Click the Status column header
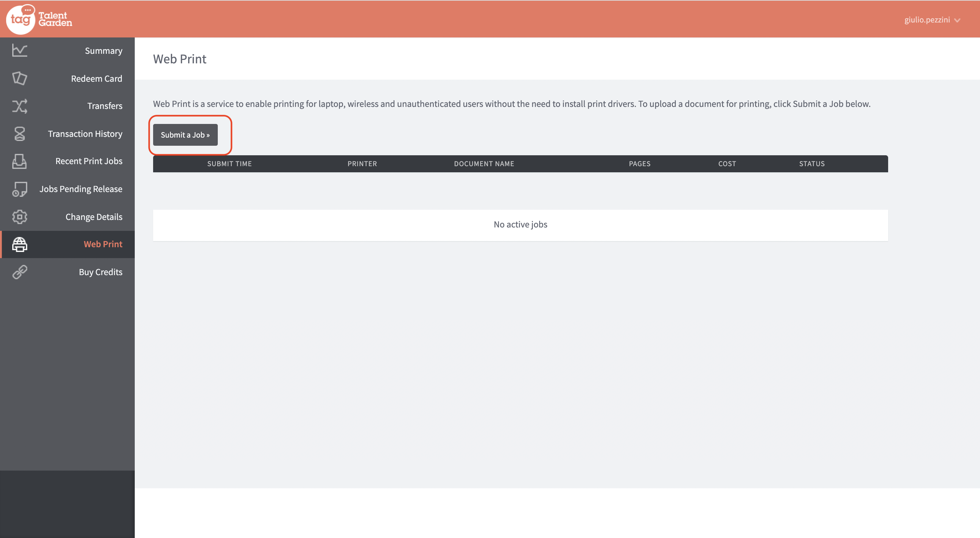The width and height of the screenshot is (980, 538). pos(812,164)
